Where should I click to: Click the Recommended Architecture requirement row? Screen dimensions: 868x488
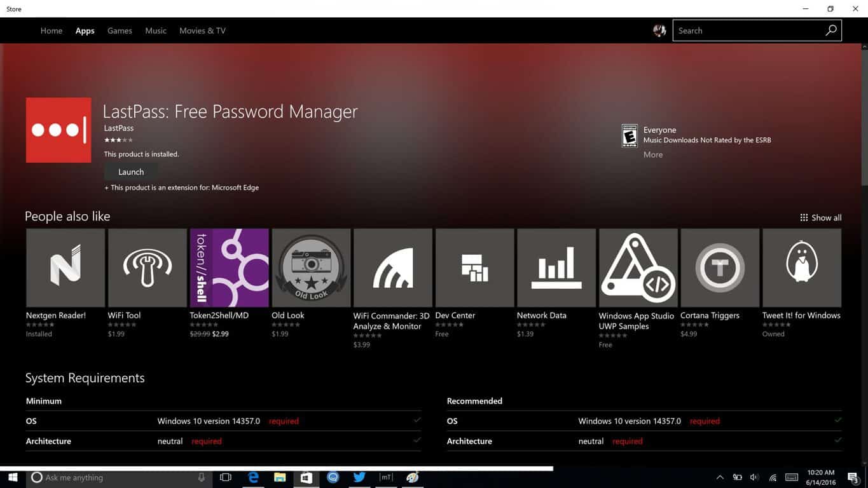644,441
